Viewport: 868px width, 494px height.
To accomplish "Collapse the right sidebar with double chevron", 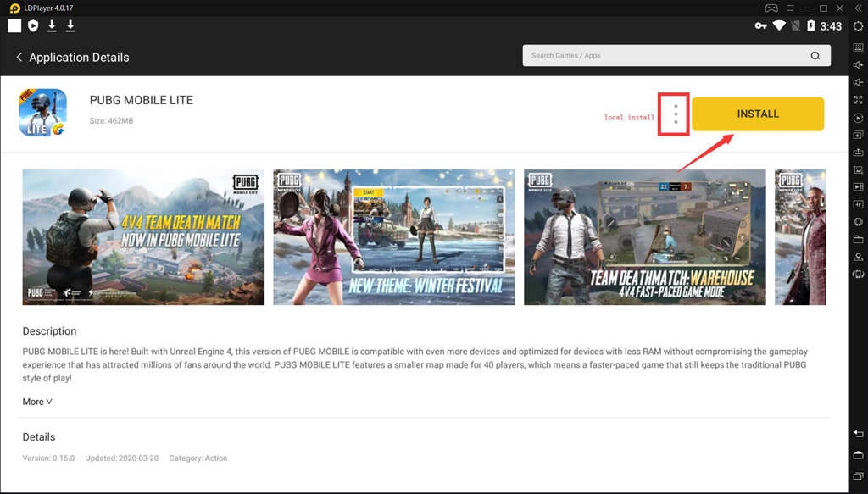I will (x=858, y=8).
